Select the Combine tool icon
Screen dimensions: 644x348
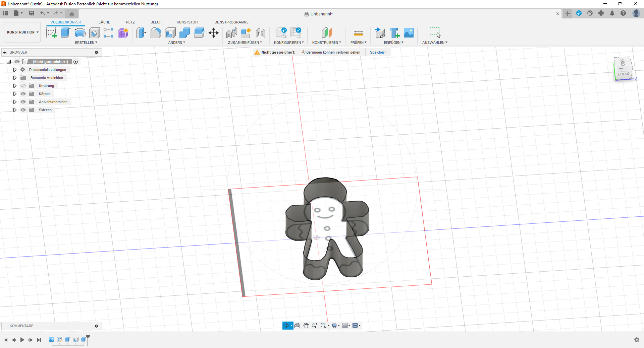point(185,33)
